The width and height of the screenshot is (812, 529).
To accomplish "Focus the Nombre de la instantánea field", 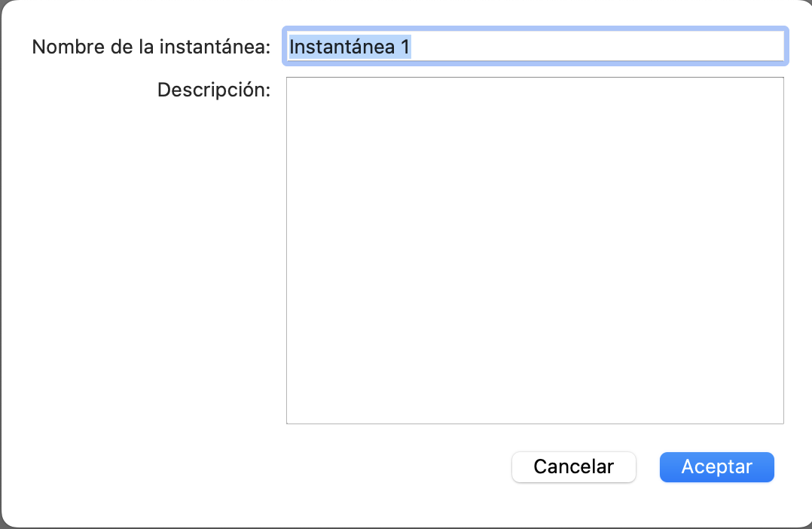I will pyautogui.click(x=535, y=47).
